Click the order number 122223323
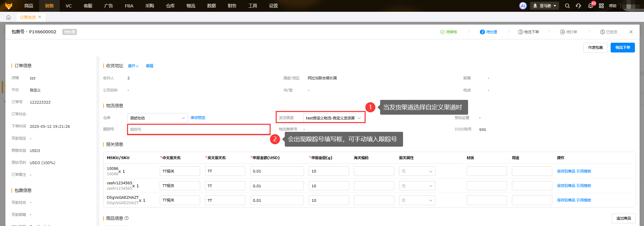This screenshot has width=644, height=226. point(40,102)
